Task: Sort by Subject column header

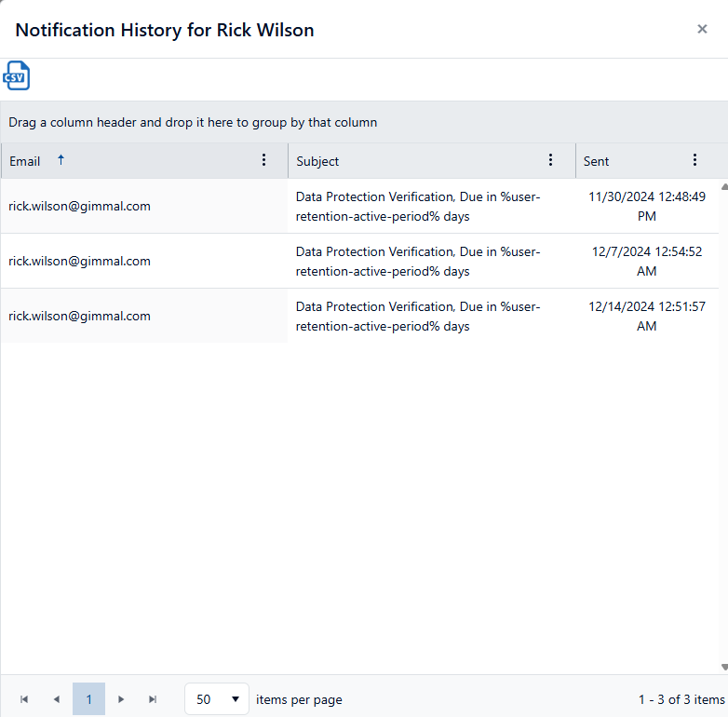Action: click(x=317, y=161)
